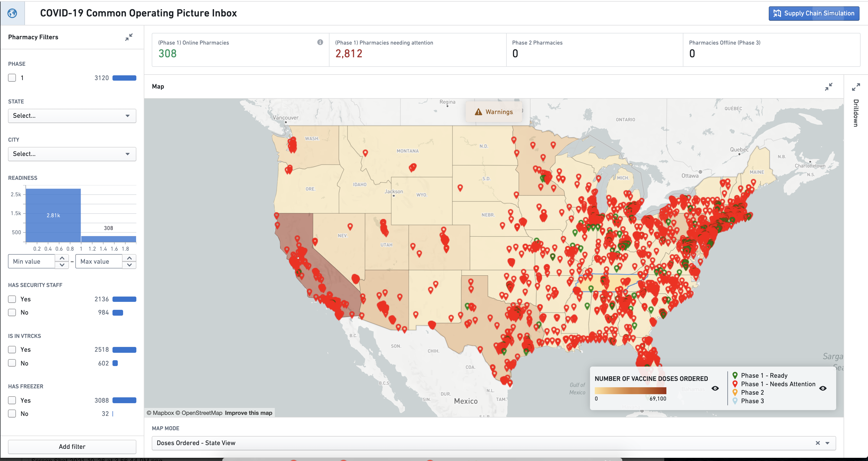Select the Pharmacies needing attention card
Viewport: 868px width, 461px height.
[x=418, y=50]
